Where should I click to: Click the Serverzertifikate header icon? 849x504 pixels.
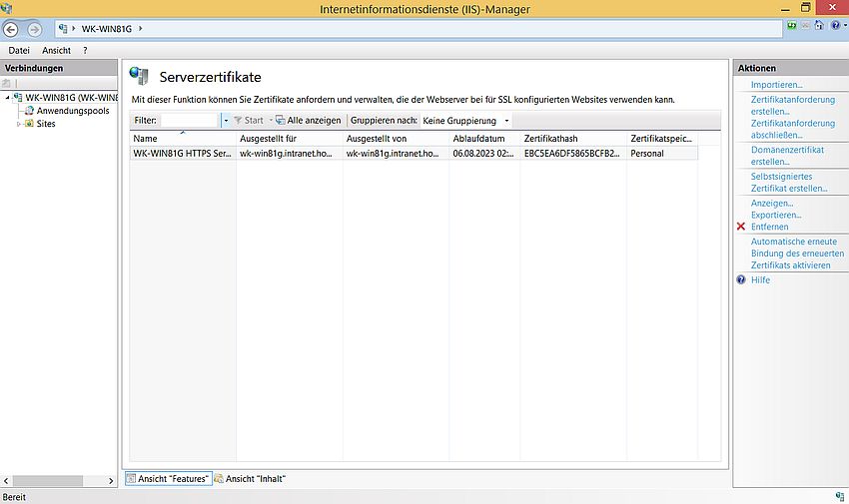[x=139, y=76]
